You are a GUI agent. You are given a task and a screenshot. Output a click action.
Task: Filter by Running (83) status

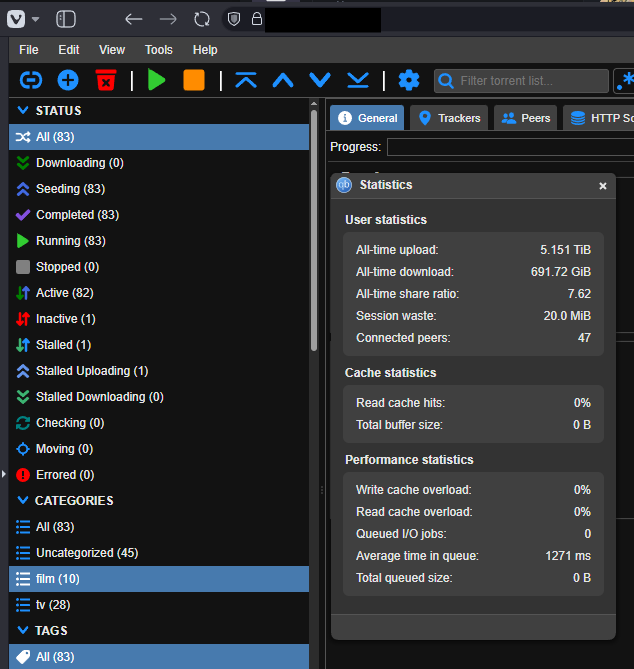[159, 241]
